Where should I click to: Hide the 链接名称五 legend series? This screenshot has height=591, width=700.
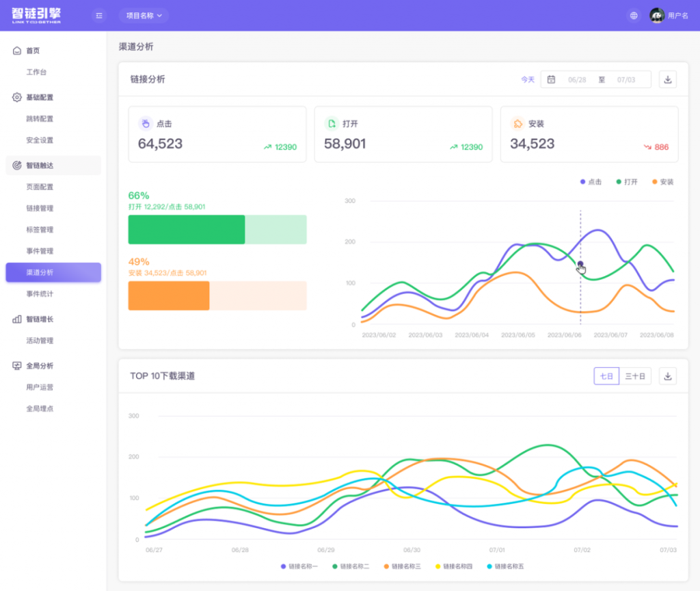[x=505, y=566]
